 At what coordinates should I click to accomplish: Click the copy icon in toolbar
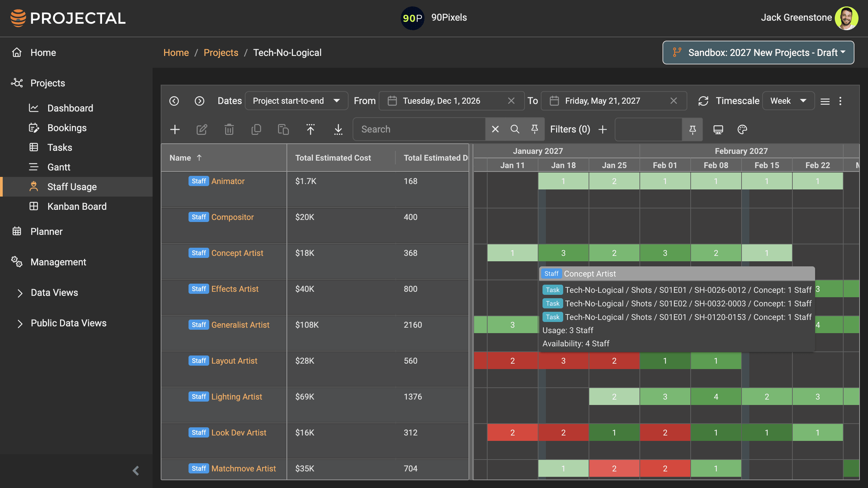click(x=256, y=129)
